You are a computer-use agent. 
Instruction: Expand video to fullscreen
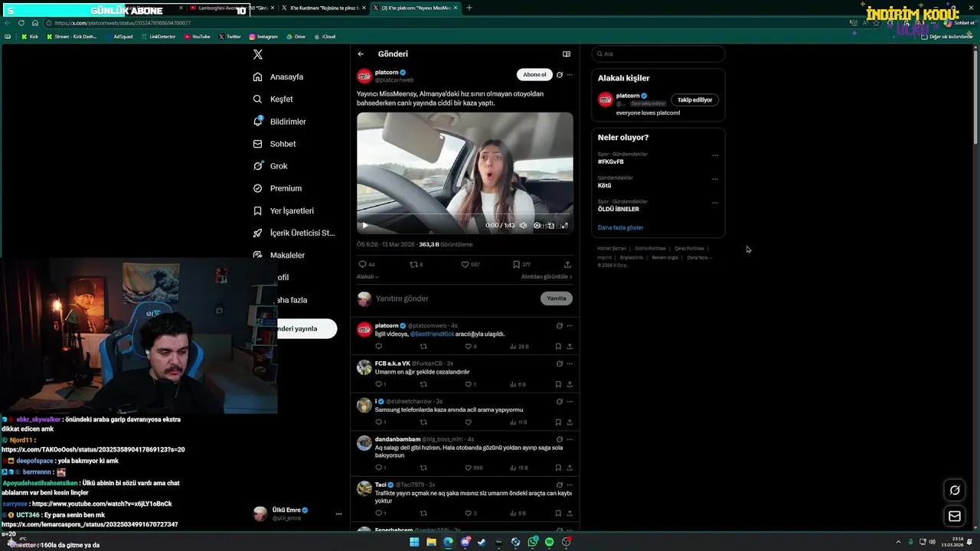coord(564,226)
